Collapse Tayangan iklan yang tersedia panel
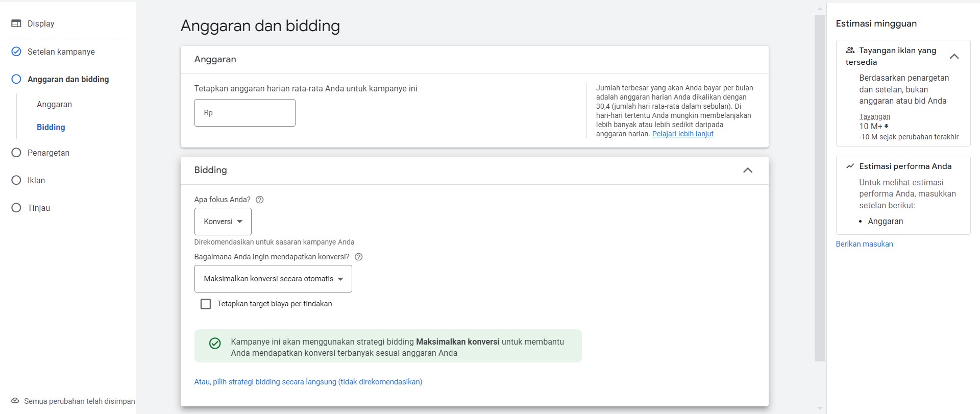Screen dimensions: 980x414 pyautogui.click(x=954, y=57)
